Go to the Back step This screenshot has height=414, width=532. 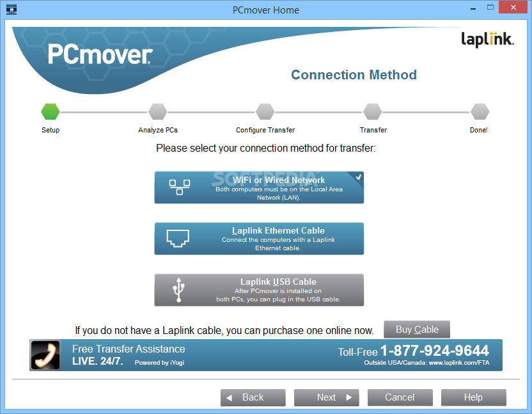pyautogui.click(x=253, y=397)
